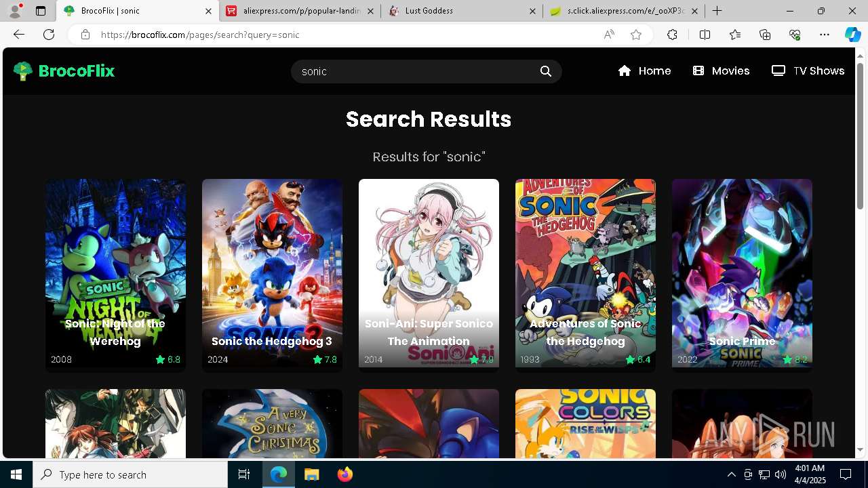868x488 pixels.
Task: Open notifications action center
Action: pos(846,474)
